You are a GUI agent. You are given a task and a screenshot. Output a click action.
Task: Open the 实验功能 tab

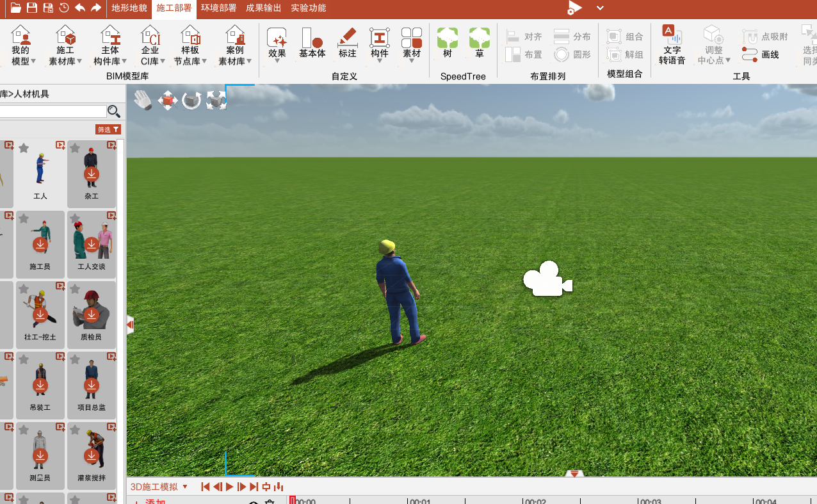point(308,8)
